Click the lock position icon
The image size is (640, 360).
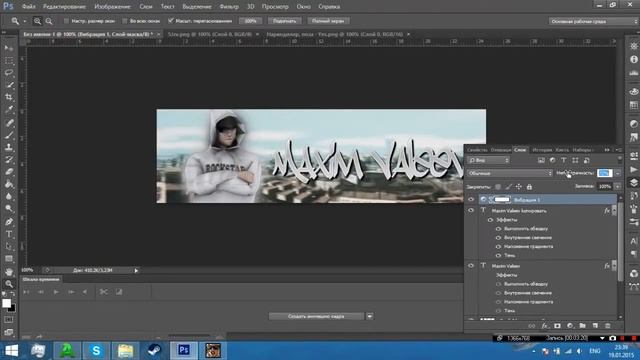click(x=519, y=187)
